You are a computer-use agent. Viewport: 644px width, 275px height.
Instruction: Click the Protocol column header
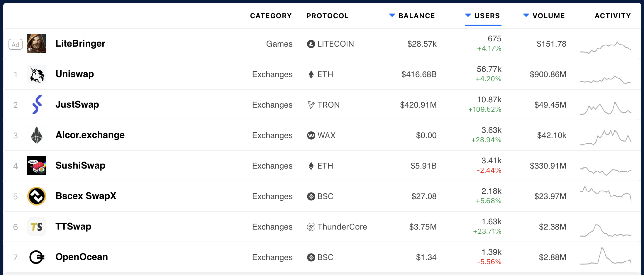click(328, 16)
